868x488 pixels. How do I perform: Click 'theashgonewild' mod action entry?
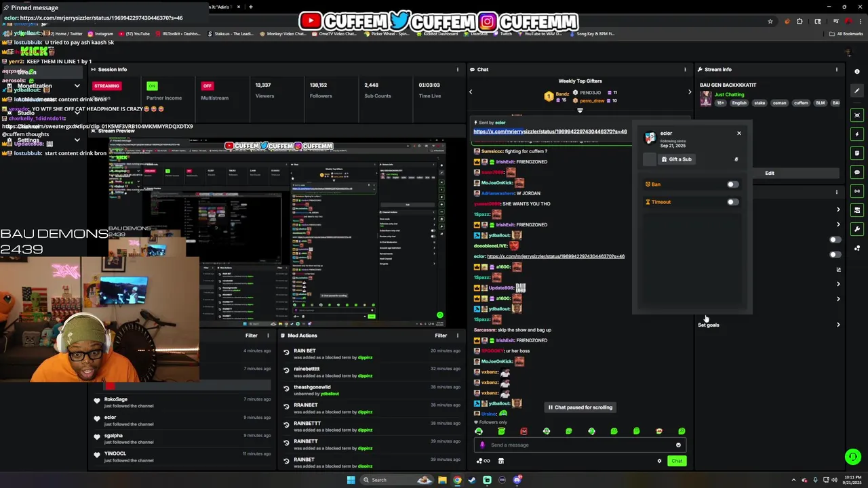[x=372, y=390]
